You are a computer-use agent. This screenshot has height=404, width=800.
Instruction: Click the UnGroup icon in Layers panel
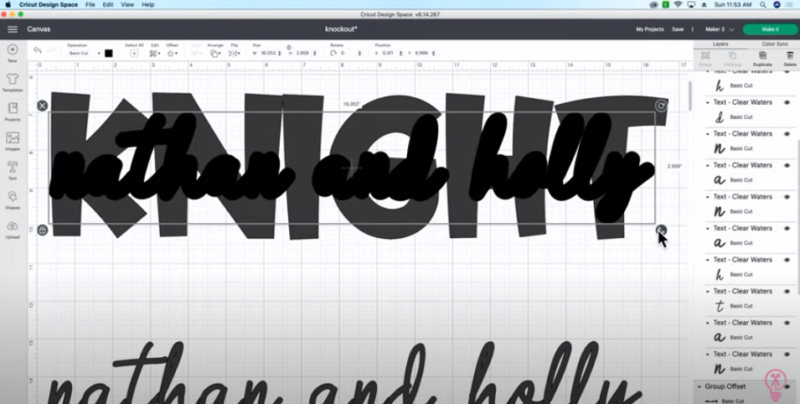pyautogui.click(x=733, y=56)
